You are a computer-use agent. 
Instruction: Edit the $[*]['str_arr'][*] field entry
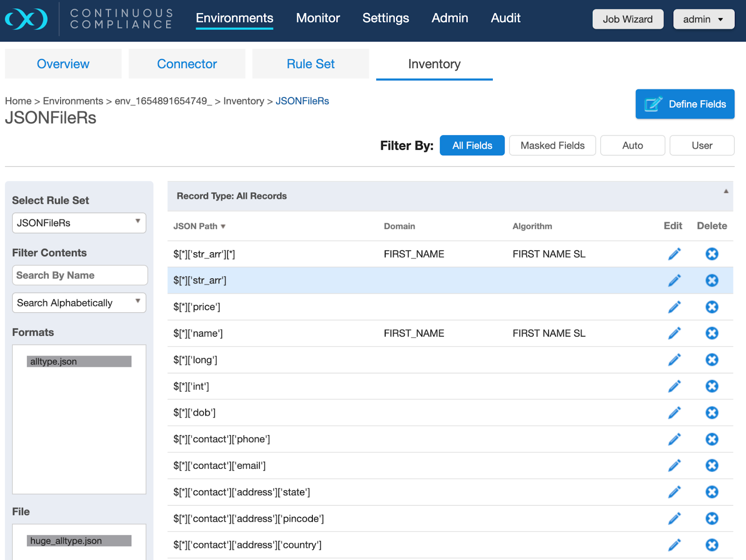(x=674, y=254)
